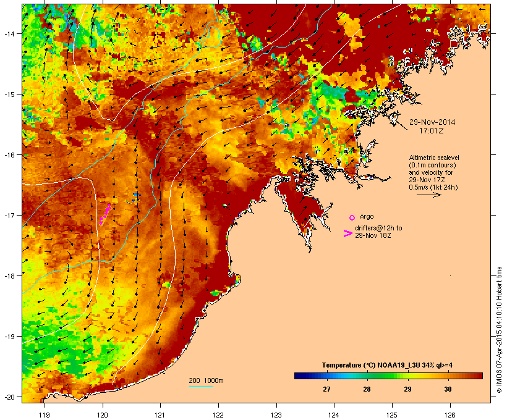
Task: Click the colorbar tick label 29
Action: (407, 389)
